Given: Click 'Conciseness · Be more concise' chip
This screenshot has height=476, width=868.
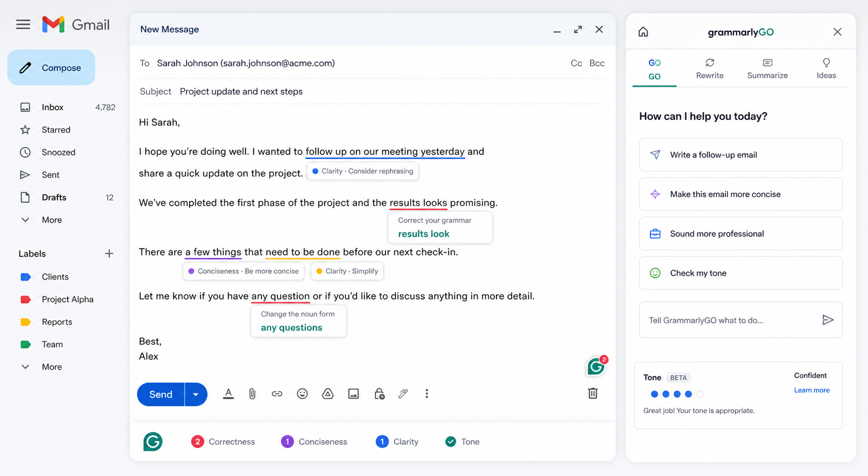Looking at the screenshot, I should [244, 271].
